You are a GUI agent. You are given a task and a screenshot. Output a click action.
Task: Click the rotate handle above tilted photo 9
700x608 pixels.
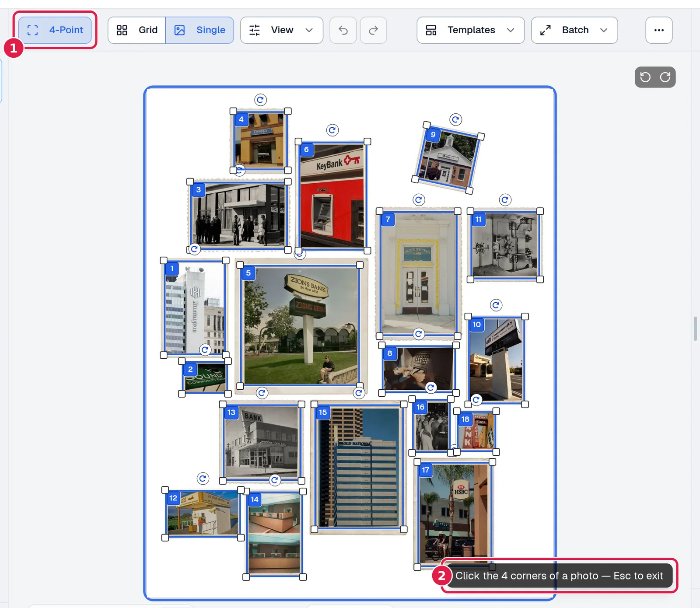click(x=456, y=119)
